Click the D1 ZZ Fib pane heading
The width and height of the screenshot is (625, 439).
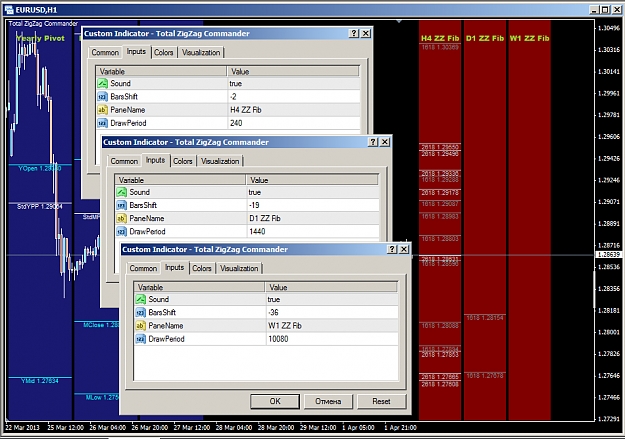pyautogui.click(x=485, y=38)
